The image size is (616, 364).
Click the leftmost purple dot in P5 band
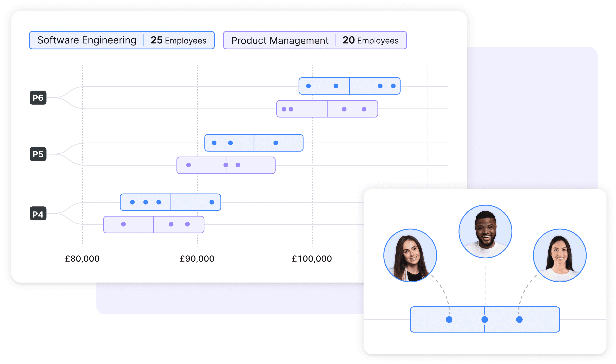[x=188, y=165]
